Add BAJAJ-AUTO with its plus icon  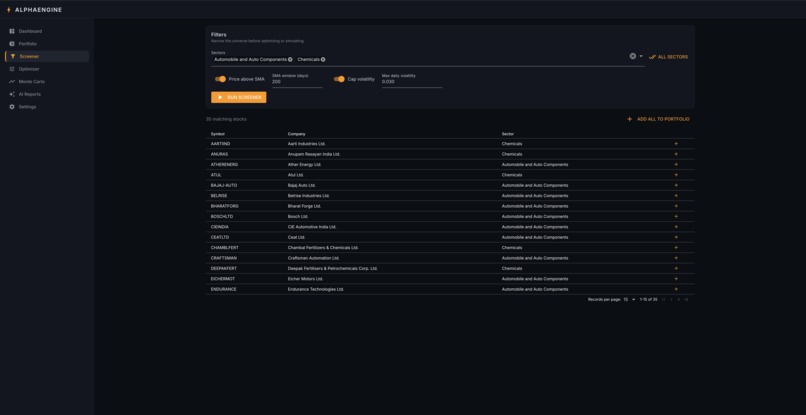point(676,185)
